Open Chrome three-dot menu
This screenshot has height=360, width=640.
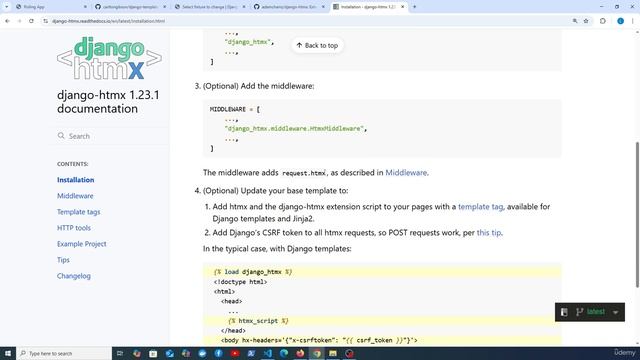tap(632, 21)
